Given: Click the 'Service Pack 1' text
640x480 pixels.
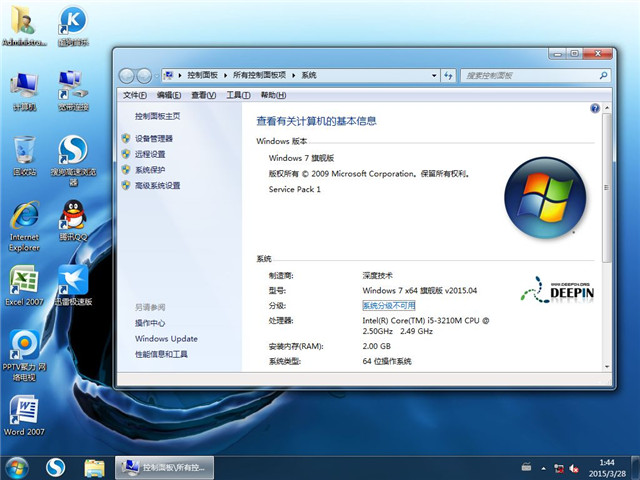Looking at the screenshot, I should (294, 189).
